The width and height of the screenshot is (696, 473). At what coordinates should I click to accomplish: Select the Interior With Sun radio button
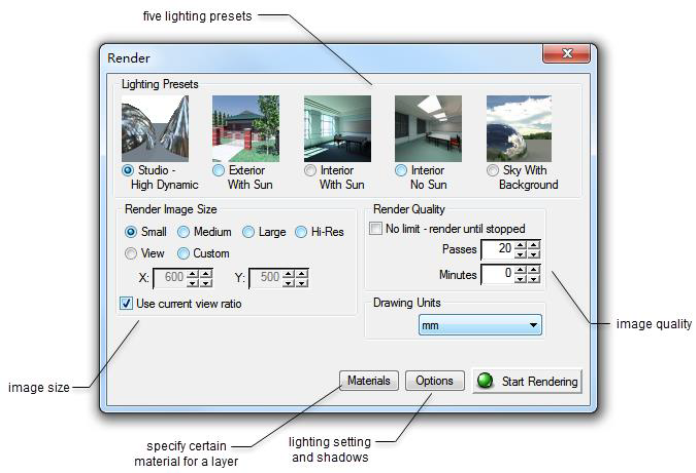pos(310,170)
